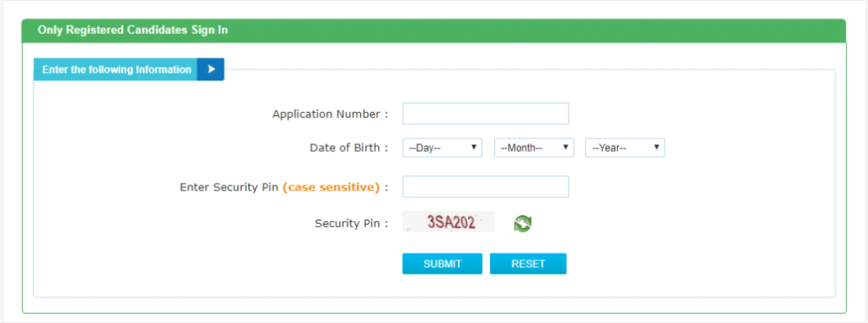Click the Application Number text field
Image resolution: width=868 pixels, height=323 pixels.
coord(485,114)
